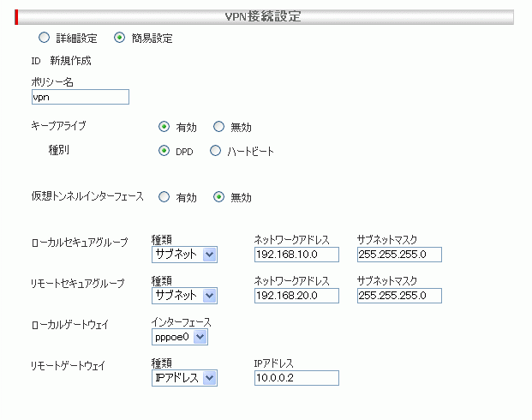
Task: Click the ローカルゲートウェイ label
Action: point(73,324)
